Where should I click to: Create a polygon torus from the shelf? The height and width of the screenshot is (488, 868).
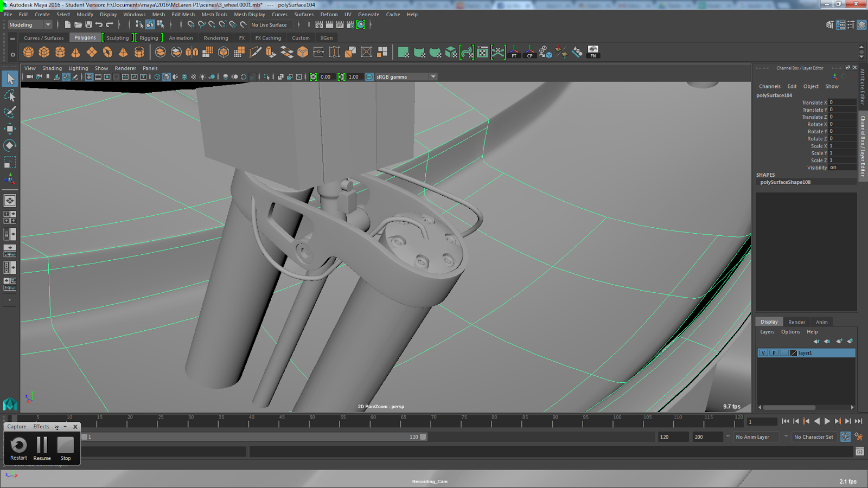coord(107,52)
